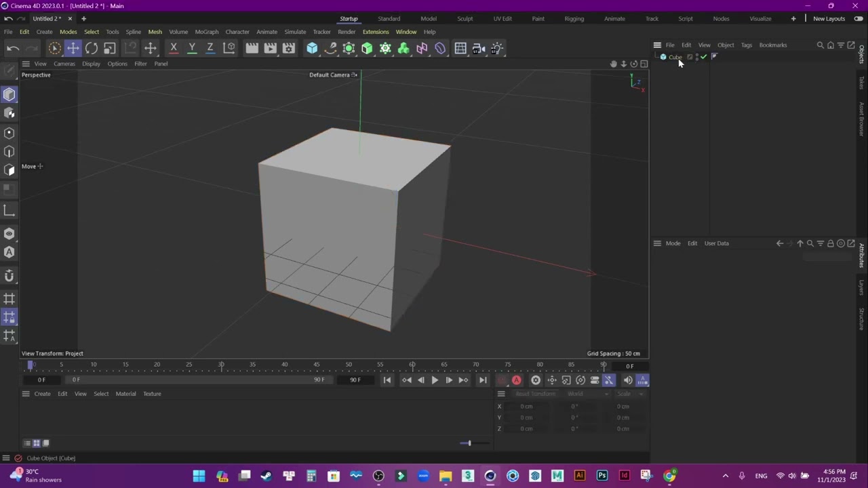Toggle Autokeying red A button

click(x=516, y=380)
